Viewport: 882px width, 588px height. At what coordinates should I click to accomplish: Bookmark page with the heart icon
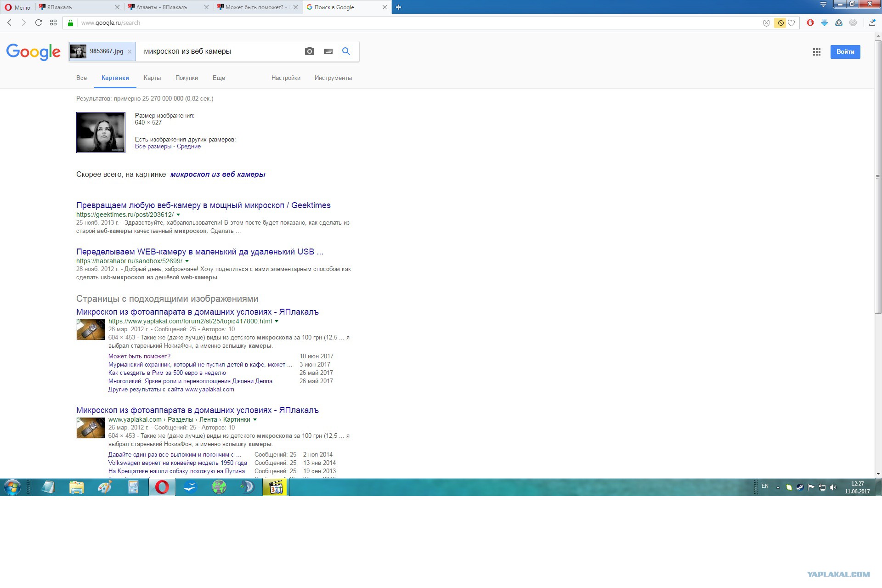791,23
